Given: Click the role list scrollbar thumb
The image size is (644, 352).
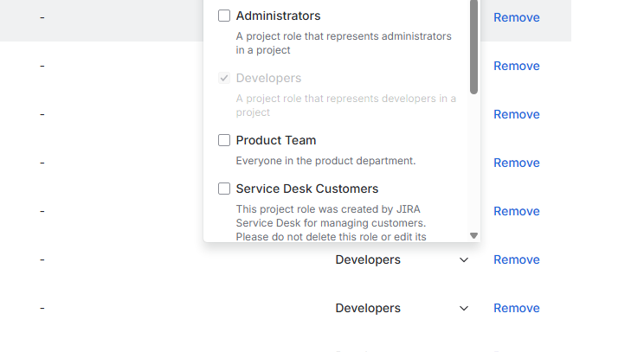Looking at the screenshot, I should pyautogui.click(x=473, y=48).
